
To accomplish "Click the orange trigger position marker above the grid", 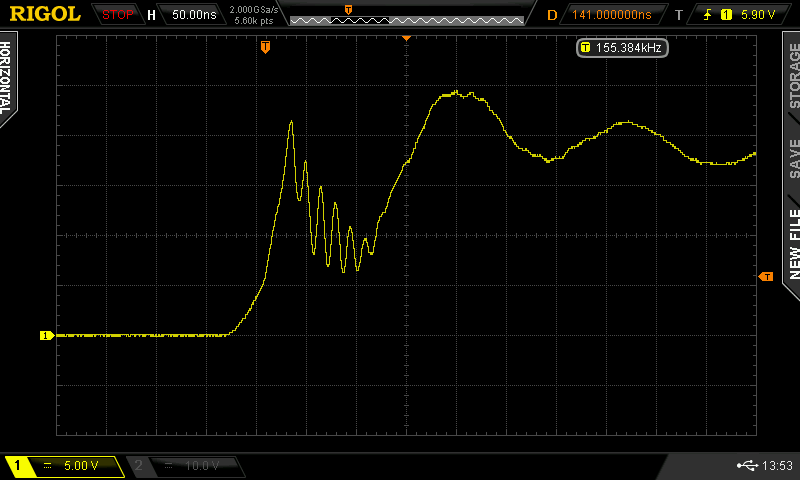I will pyautogui.click(x=265, y=47).
